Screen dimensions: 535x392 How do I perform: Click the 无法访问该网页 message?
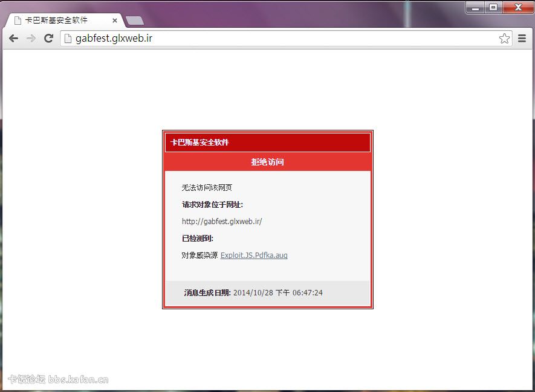pos(207,188)
